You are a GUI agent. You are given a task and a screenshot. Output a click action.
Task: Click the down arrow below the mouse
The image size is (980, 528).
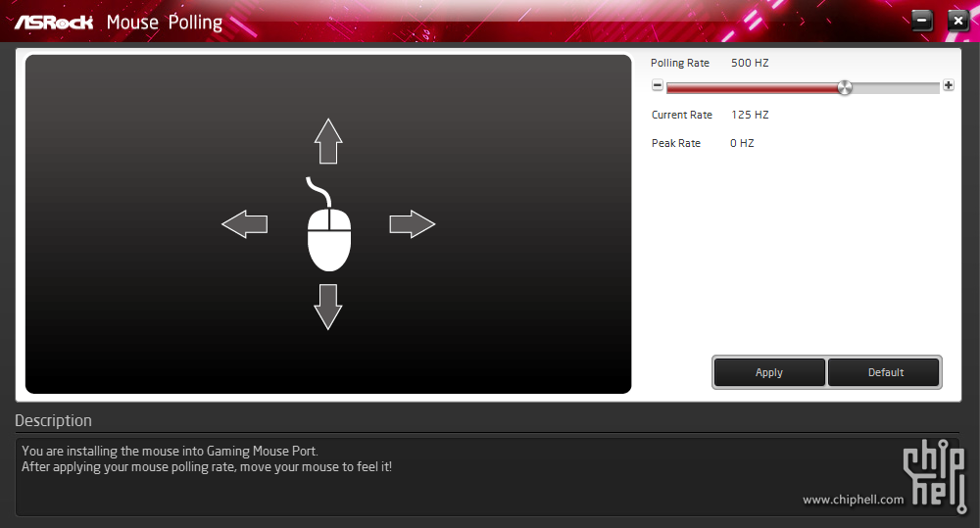tap(328, 307)
